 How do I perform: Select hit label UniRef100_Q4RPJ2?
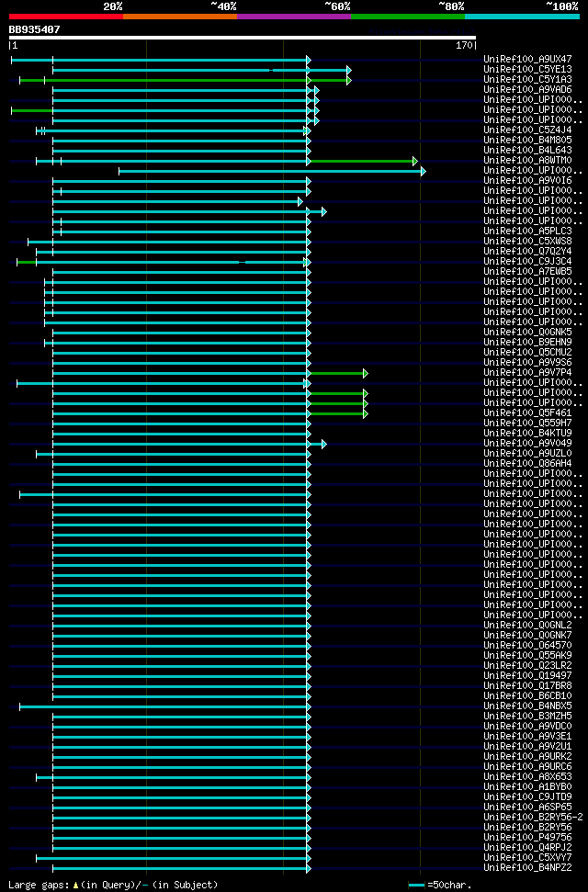coord(527,848)
